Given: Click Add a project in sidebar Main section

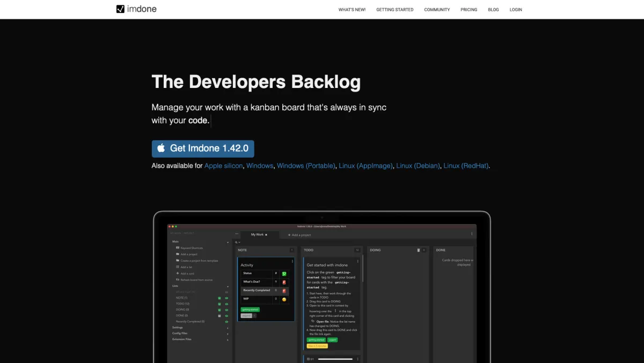Looking at the screenshot, I should [x=186, y=254].
